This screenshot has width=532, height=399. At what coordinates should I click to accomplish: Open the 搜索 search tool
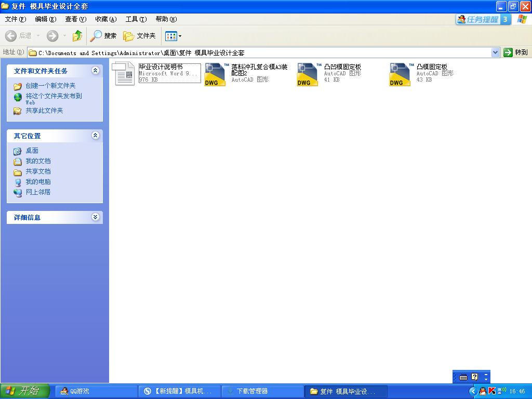click(103, 36)
